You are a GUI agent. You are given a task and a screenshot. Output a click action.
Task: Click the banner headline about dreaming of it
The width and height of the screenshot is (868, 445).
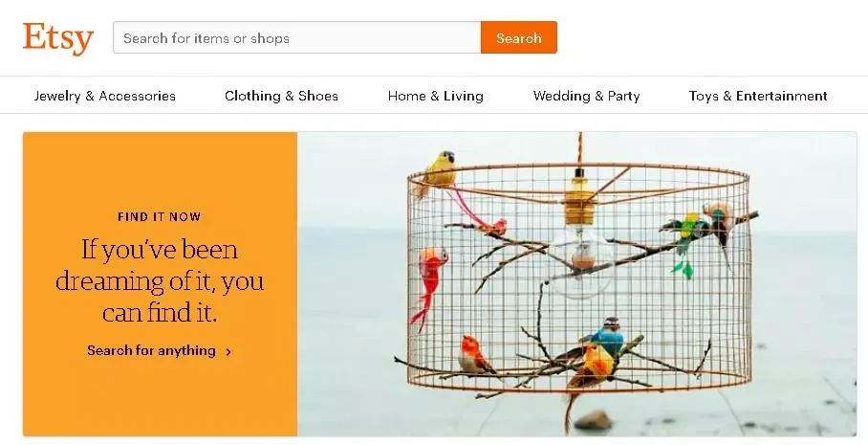(160, 281)
